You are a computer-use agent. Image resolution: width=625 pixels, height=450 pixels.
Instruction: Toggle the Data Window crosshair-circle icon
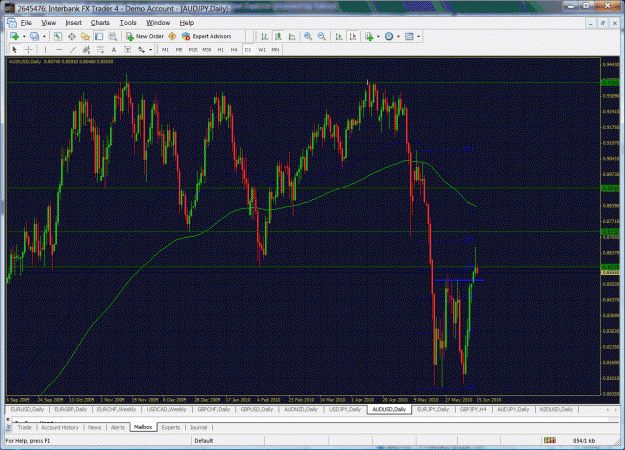[x=71, y=36]
